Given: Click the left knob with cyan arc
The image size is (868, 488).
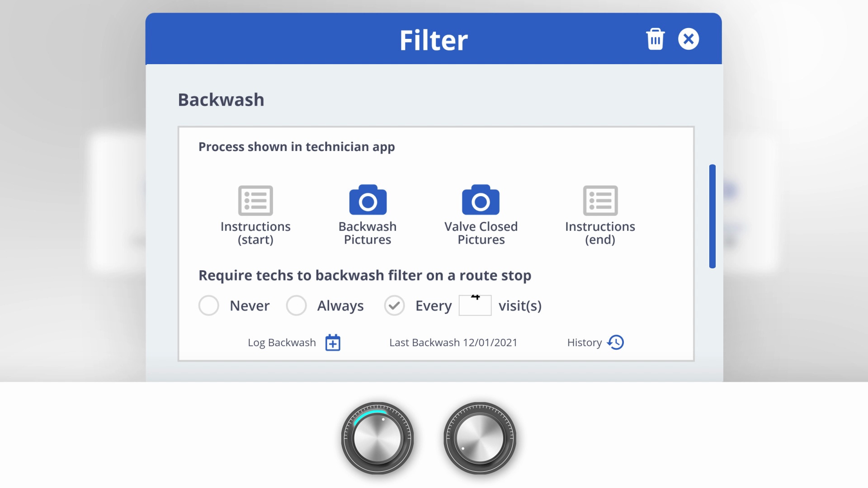Looking at the screenshot, I should [377, 438].
